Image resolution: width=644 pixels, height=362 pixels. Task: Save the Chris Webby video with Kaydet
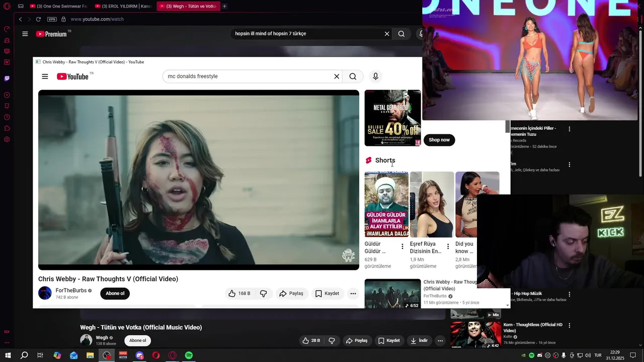coord(327,294)
